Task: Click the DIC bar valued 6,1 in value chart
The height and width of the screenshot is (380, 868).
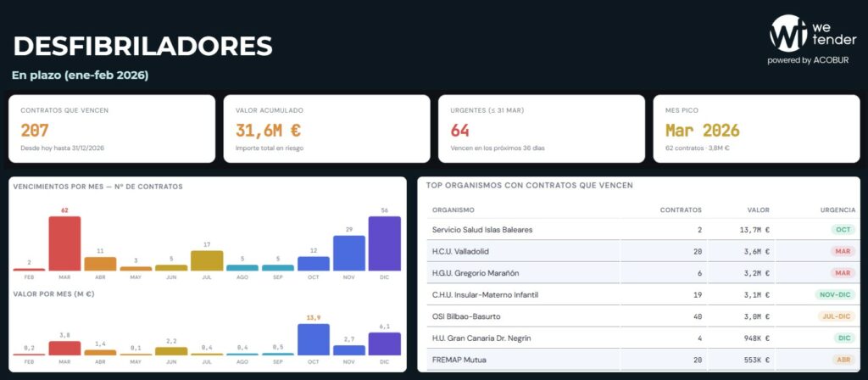Action: [384, 344]
